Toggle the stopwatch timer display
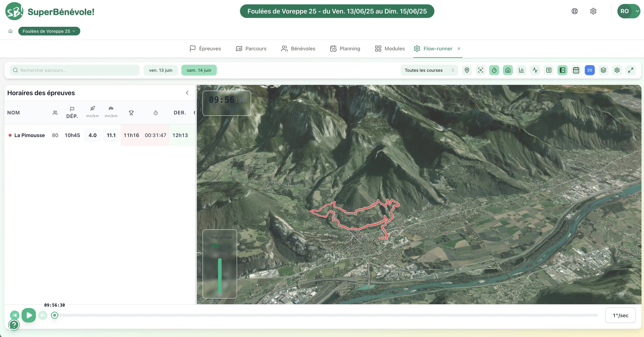The width and height of the screenshot is (644, 337). coord(494,70)
